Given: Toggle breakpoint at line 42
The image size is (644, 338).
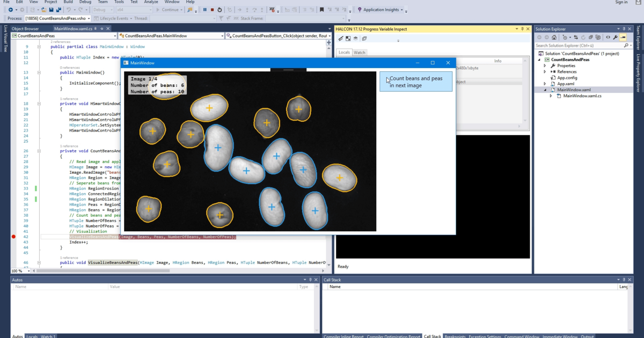Looking at the screenshot, I should [x=13, y=237].
